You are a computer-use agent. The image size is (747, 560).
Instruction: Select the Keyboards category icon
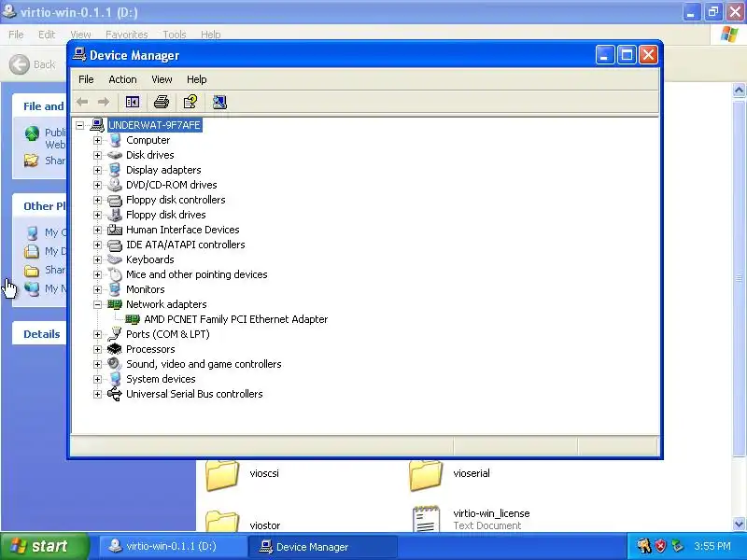click(115, 259)
